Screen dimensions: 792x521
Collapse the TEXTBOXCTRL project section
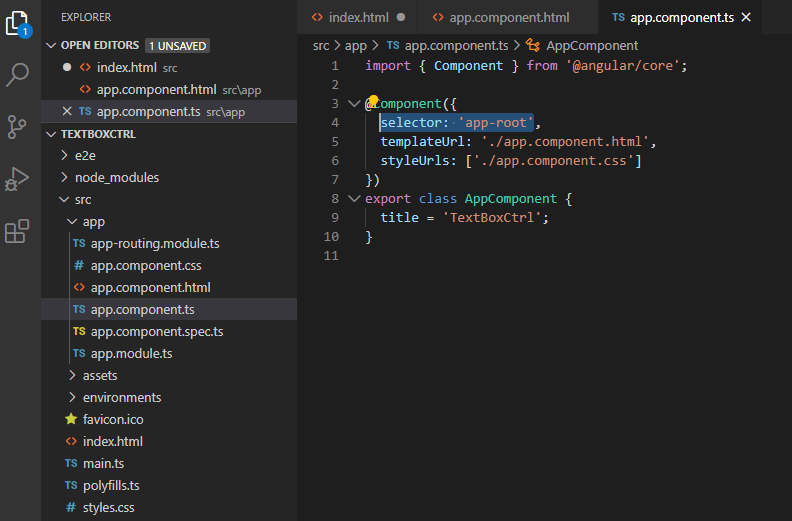tap(51, 134)
